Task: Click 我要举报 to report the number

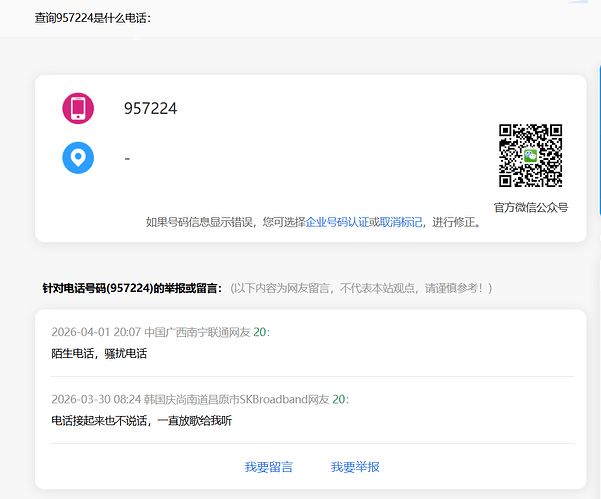Action: pos(355,467)
